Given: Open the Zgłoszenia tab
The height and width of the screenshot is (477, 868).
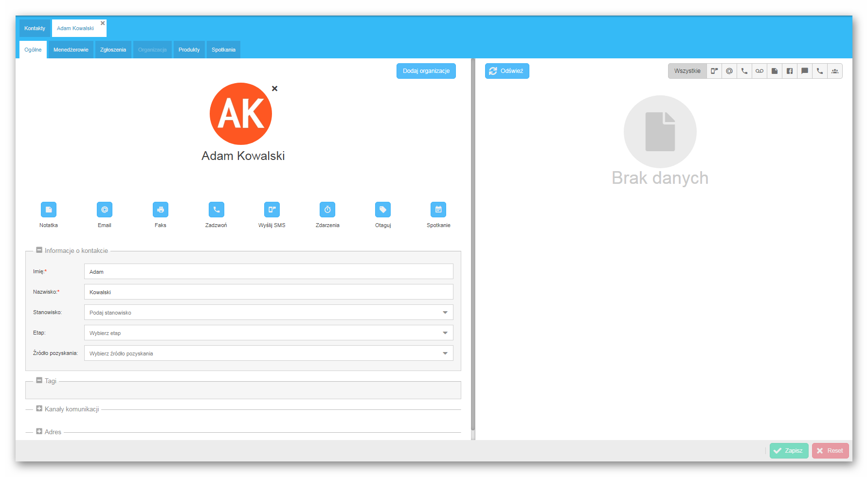Looking at the screenshot, I should 113,50.
